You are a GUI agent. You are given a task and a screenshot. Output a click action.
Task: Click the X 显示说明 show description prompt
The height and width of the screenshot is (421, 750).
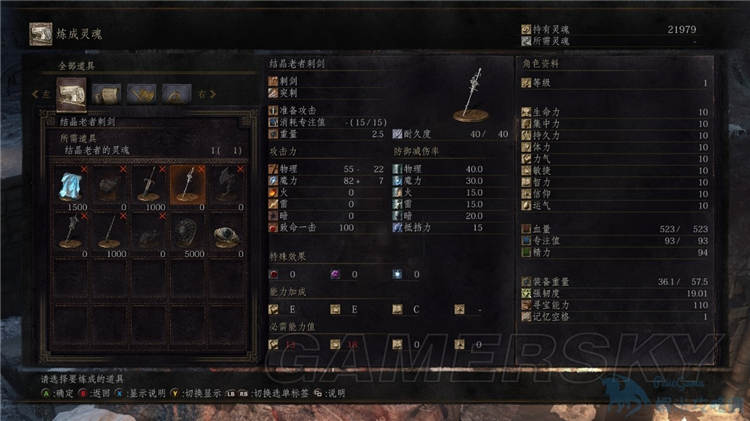140,393
